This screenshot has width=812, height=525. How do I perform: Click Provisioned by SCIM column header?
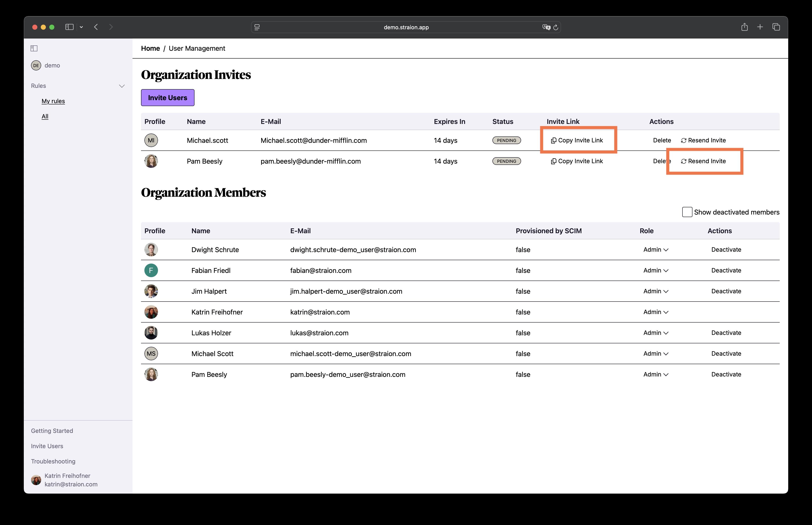548,231
